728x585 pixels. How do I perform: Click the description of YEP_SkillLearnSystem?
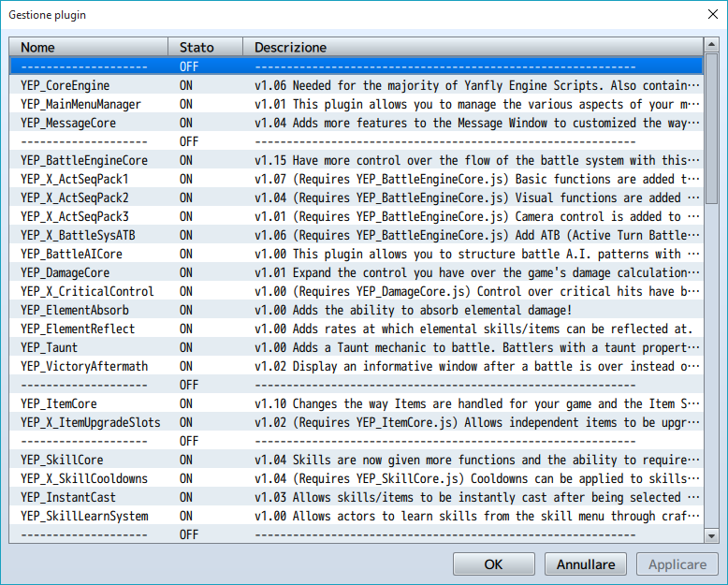tap(477, 517)
